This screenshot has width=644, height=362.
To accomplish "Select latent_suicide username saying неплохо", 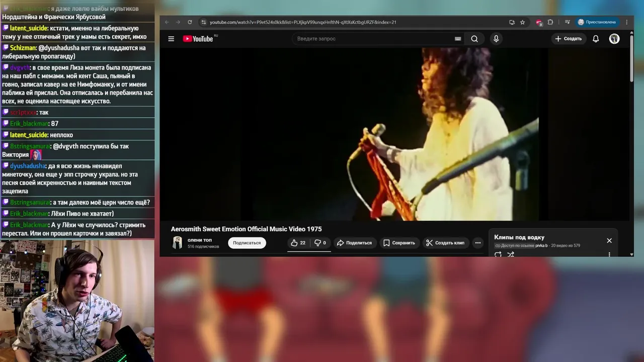I will pyautogui.click(x=29, y=135).
